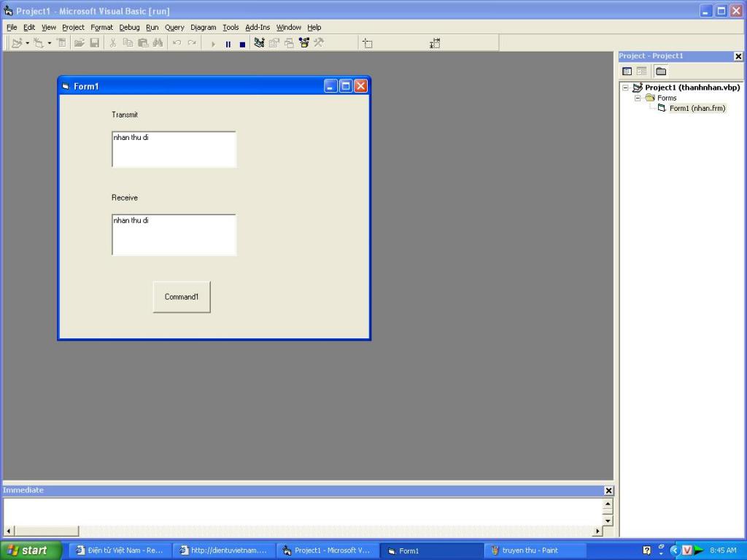Toggle Folders view in Project panel
Image resolution: width=747 pixels, height=560 pixels.
tap(661, 71)
